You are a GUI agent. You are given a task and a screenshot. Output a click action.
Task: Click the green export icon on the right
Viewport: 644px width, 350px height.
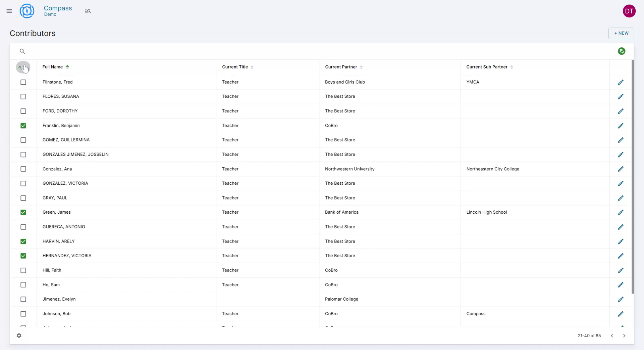pos(622,51)
